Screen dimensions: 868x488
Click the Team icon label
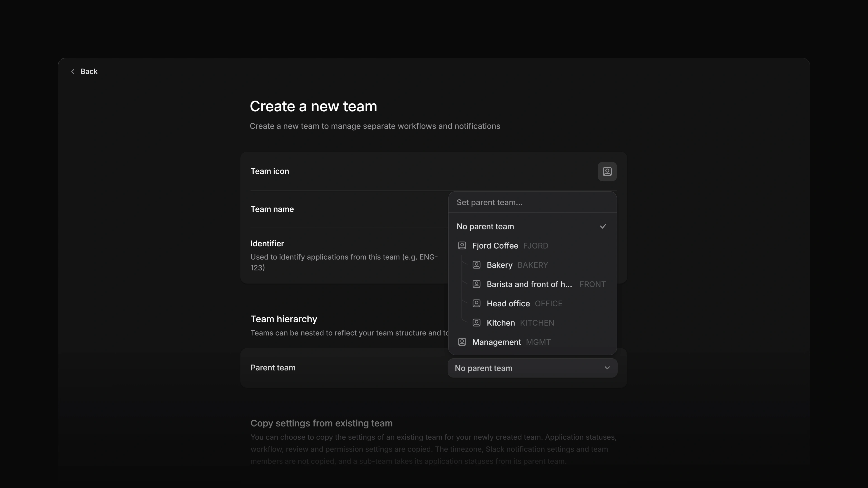pos(270,171)
